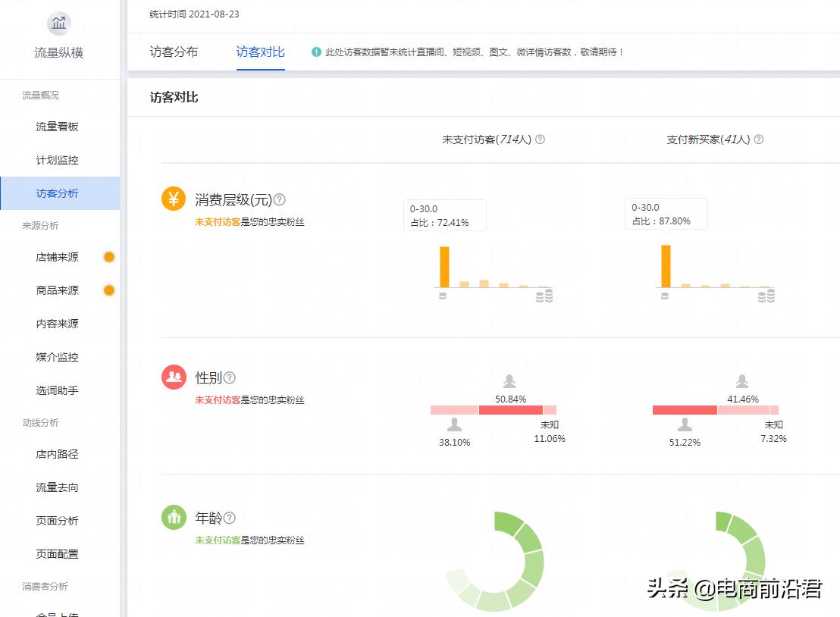Click coin stack icon under 未支付访客 chart
This screenshot has width=840, height=617.
(544, 296)
